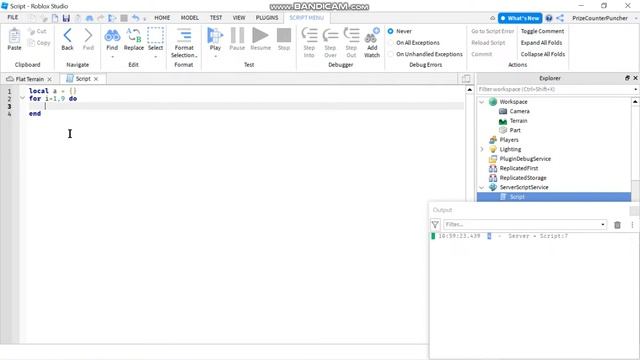The width and height of the screenshot is (640, 360).
Task: Click the script editor scroll up arrow
Action: click(x=469, y=89)
